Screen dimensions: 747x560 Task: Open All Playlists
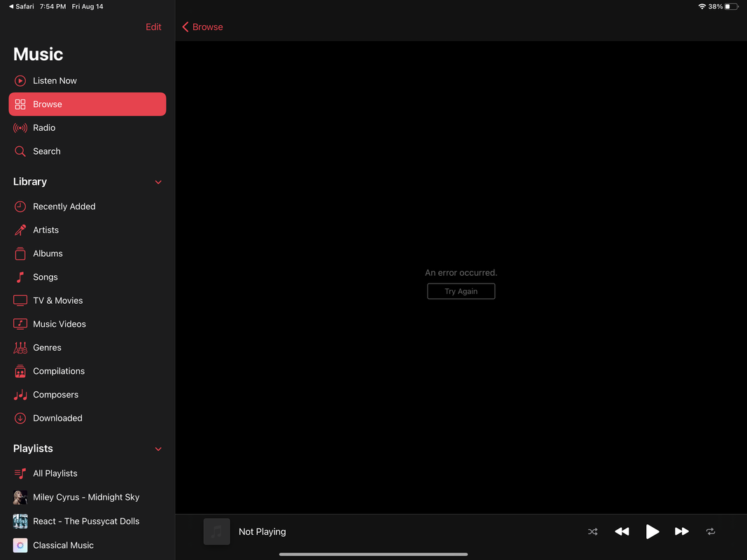pyautogui.click(x=88, y=473)
